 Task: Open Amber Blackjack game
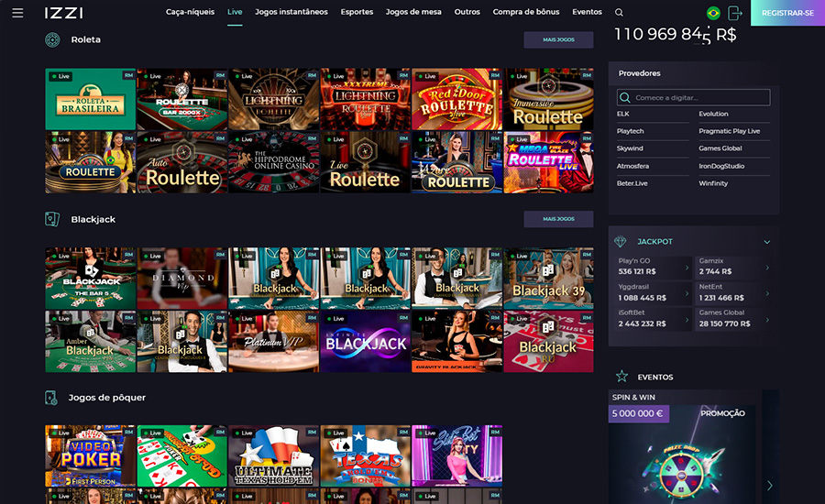pyautogui.click(x=91, y=342)
